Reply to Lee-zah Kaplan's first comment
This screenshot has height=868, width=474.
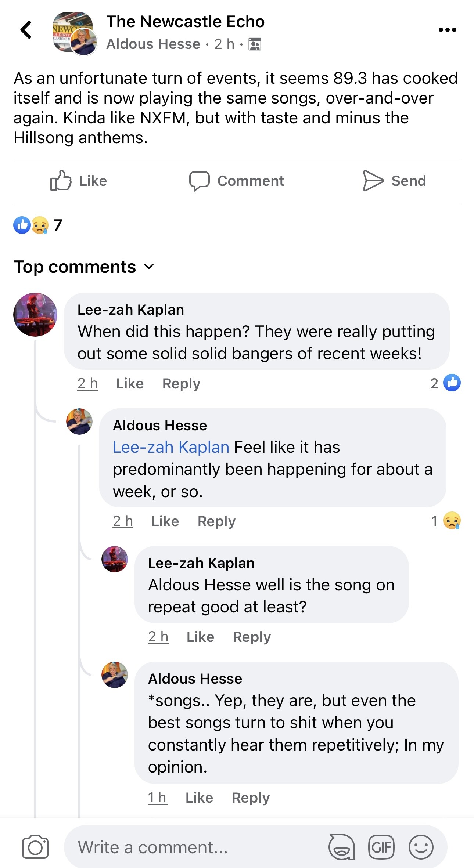181,384
